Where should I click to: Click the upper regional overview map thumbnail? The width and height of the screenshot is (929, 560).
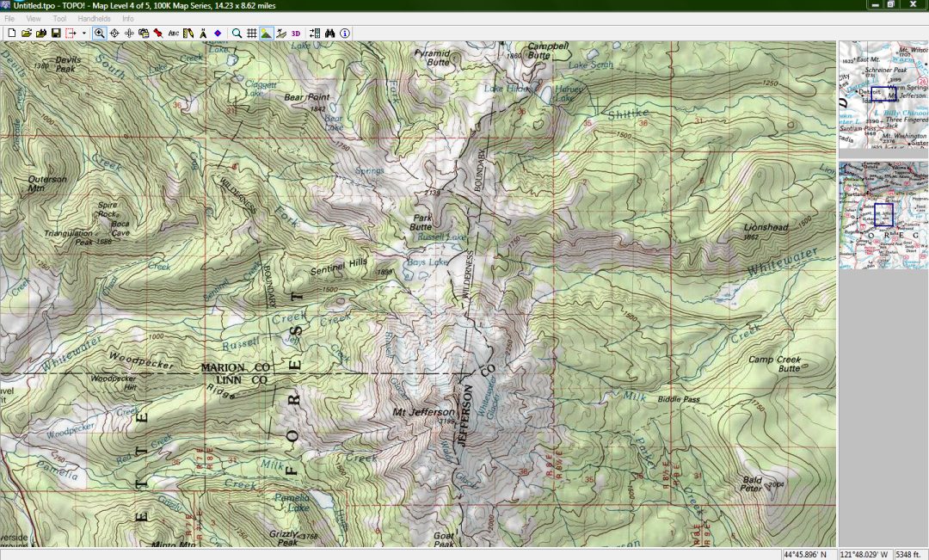point(883,95)
